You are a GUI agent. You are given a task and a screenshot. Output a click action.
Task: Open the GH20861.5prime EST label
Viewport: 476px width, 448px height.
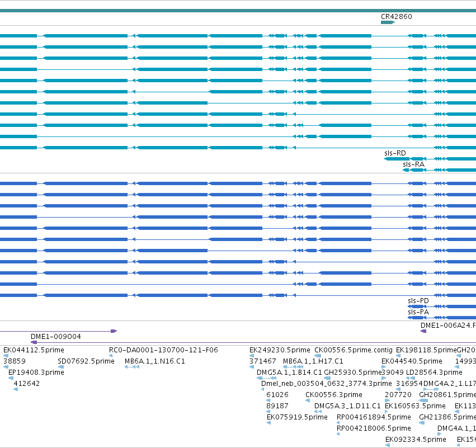click(447, 394)
